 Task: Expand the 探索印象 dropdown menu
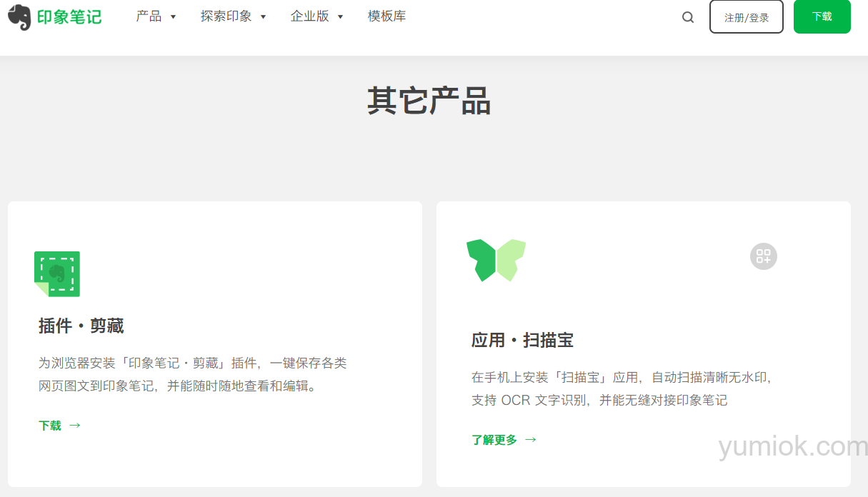[234, 16]
